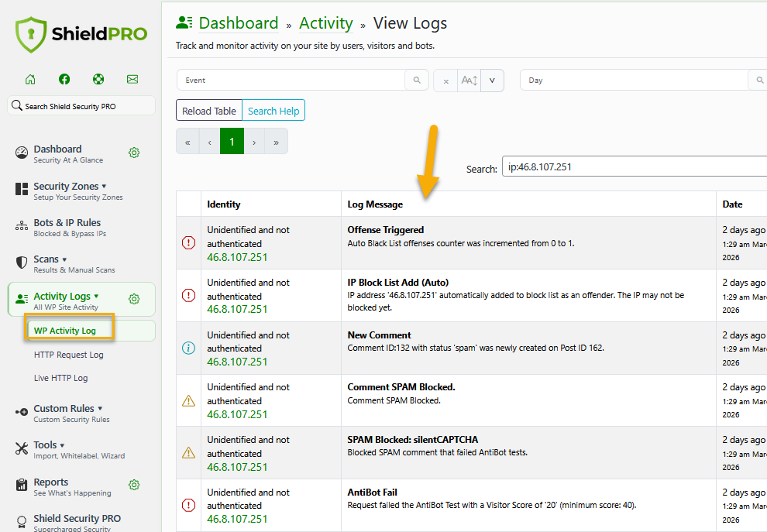This screenshot has height=532, width=767.
Task: Sort by the Identity column header
Action: pos(271,204)
